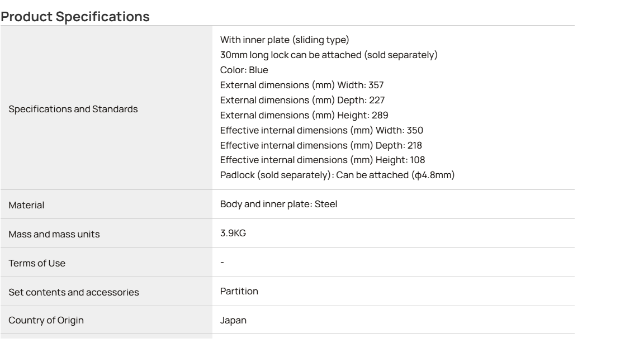The image size is (644, 362).
Task: Click the Effective internal Height: 108 line
Action: 323,160
